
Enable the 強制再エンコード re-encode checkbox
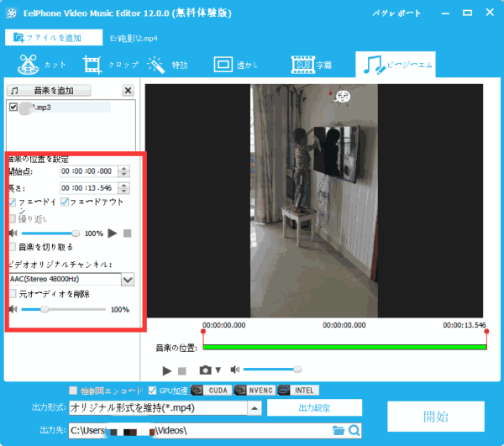73,391
